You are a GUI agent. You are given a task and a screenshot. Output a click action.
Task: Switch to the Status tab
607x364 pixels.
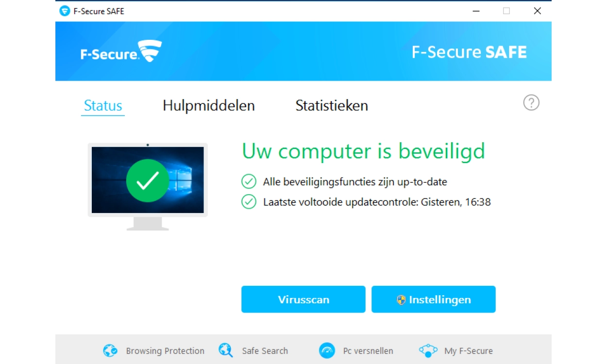click(x=103, y=106)
